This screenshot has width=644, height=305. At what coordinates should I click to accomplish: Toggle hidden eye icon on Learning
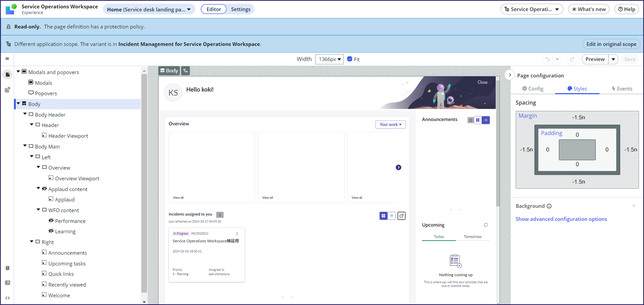(51, 231)
